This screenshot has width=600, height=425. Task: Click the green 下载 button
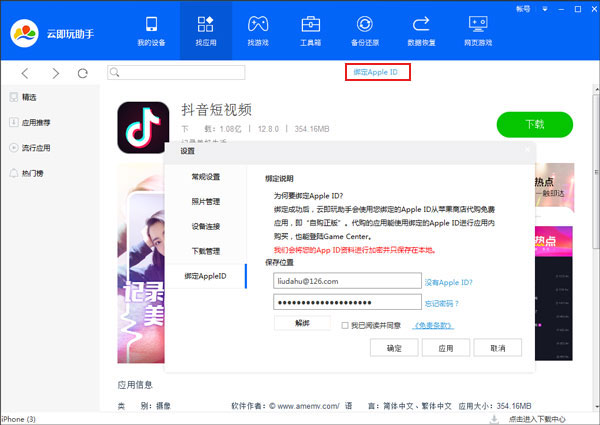[x=535, y=124]
